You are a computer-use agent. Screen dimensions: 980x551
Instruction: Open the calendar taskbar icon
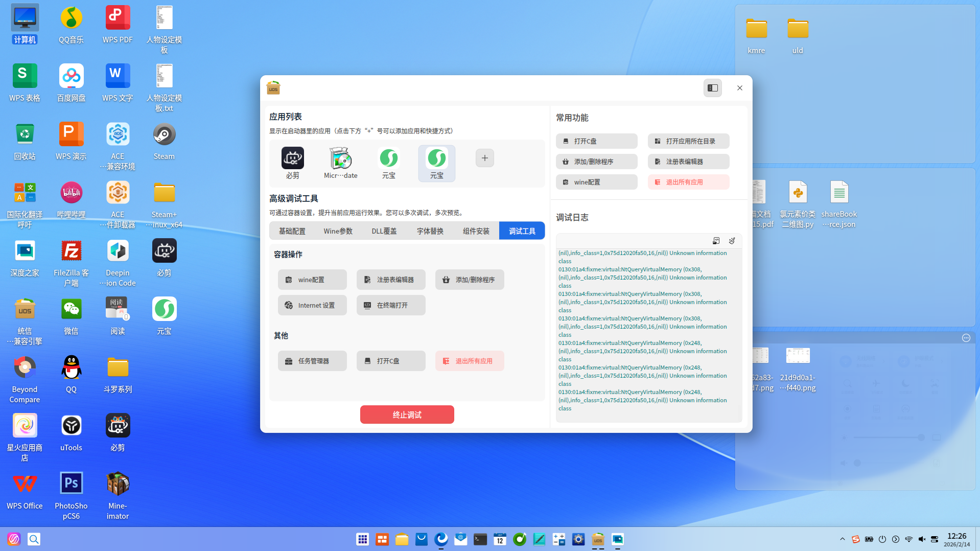(x=500, y=539)
